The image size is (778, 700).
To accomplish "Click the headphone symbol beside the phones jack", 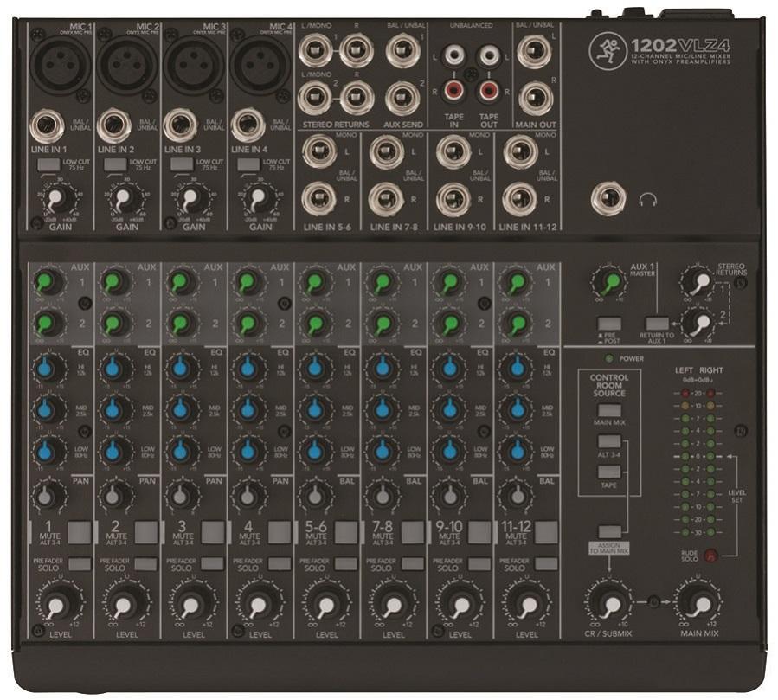I will point(648,199).
